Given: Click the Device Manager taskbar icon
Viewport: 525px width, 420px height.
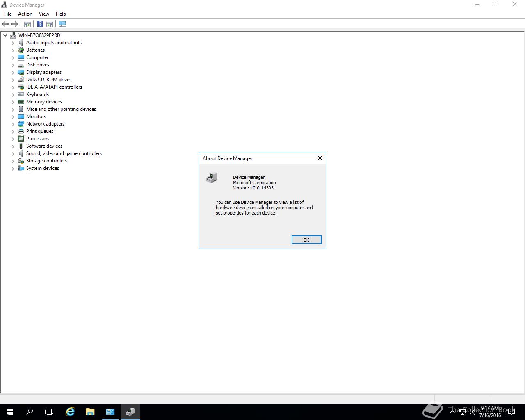Looking at the screenshot, I should [130, 412].
